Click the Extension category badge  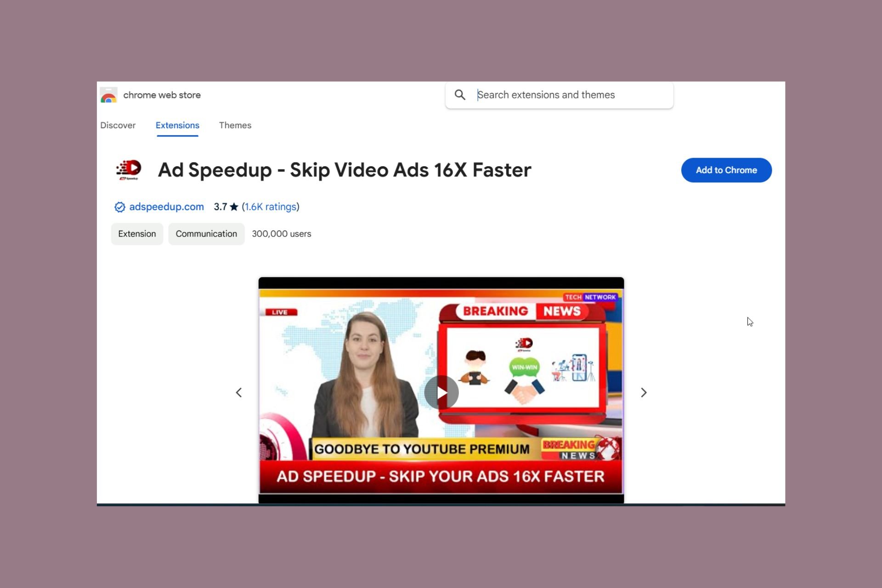point(136,234)
